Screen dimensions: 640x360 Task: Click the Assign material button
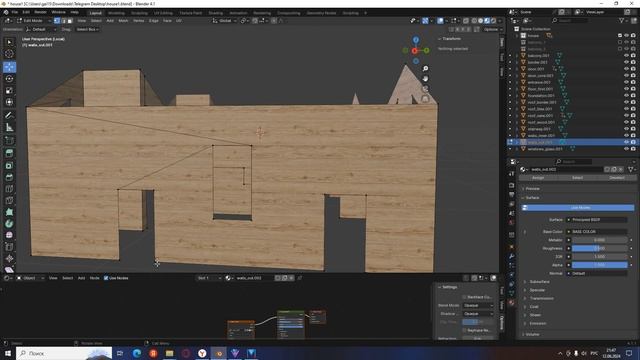(x=538, y=178)
